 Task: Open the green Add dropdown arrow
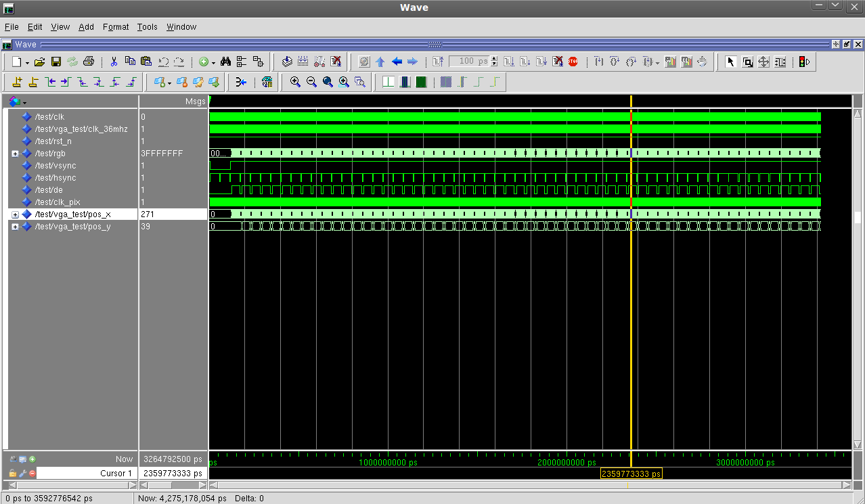(213, 62)
